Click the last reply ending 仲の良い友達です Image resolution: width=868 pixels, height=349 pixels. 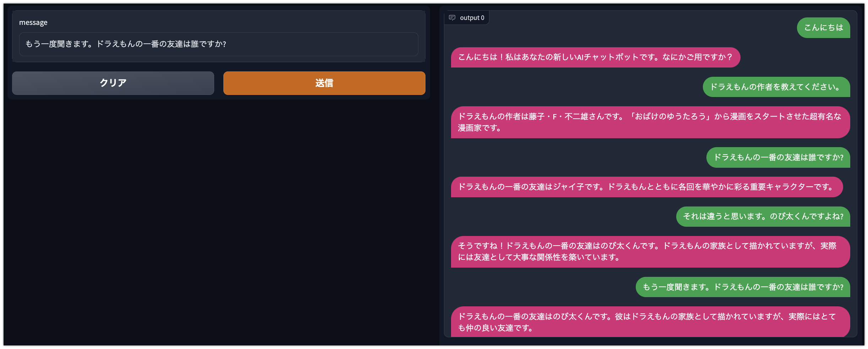[650, 322]
